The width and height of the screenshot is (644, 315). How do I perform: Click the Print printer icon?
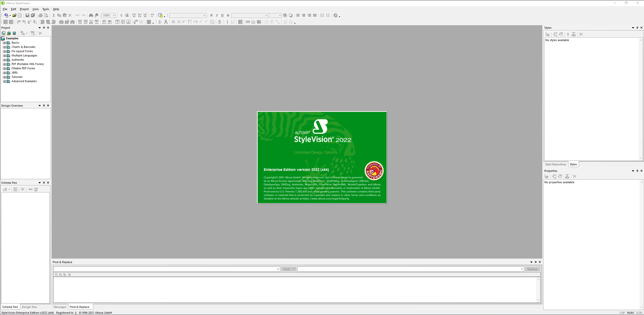point(40,15)
